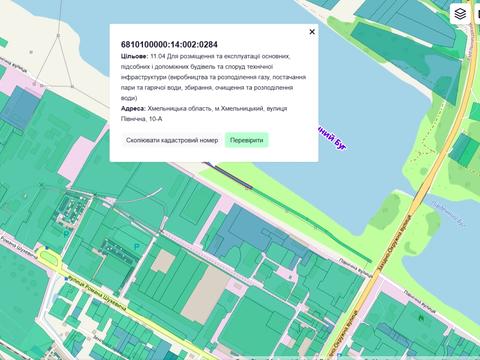Image resolution: width=480 pixels, height=360 pixels.
Task: Click the green 'Перевірити' button
Action: 247,140
